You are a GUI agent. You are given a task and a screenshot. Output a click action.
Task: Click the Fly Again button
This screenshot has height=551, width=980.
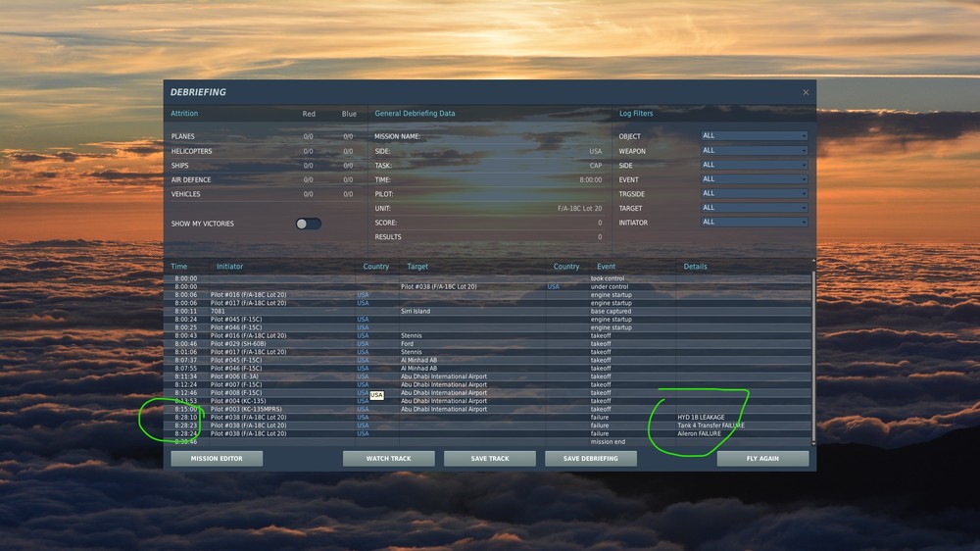click(762, 459)
